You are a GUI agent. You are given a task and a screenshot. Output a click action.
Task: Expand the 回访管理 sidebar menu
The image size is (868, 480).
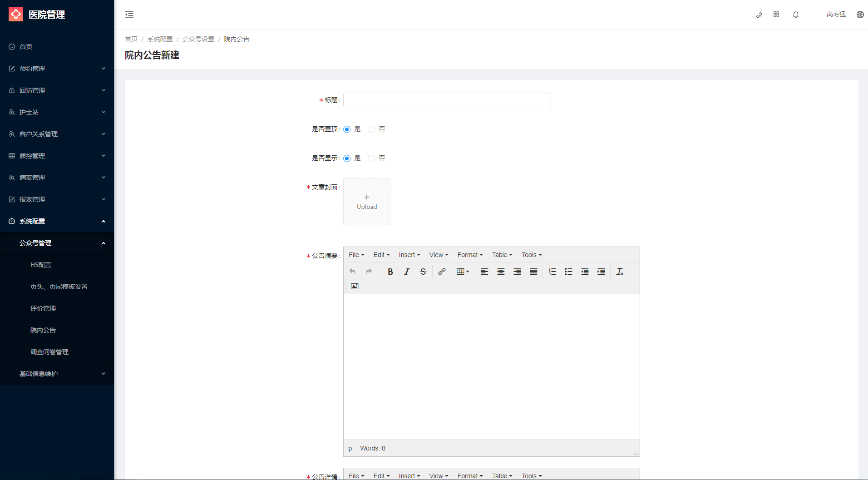coord(57,90)
